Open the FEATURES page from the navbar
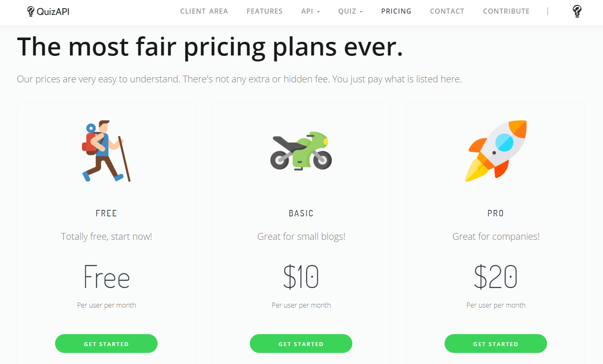This screenshot has width=603, height=364. point(264,12)
